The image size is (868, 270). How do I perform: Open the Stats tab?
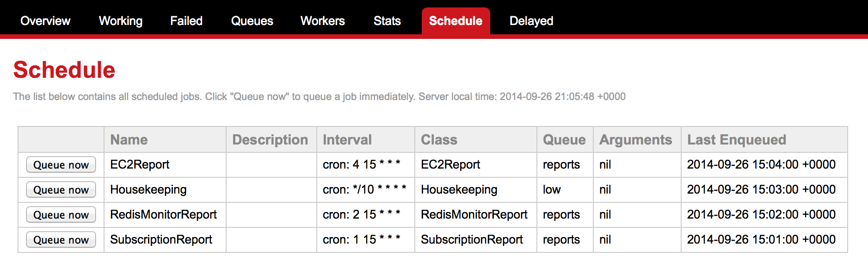point(387,21)
